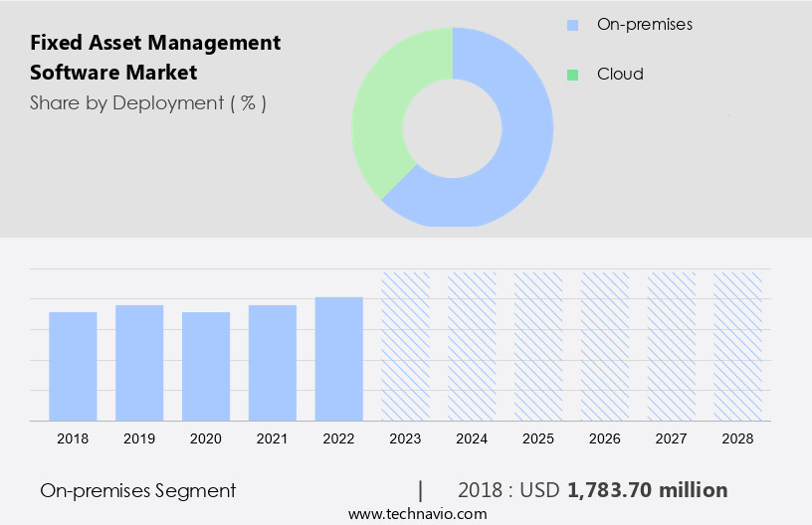This screenshot has width=812, height=525.
Task: Click the 2024 year axis label
Action: 472,437
